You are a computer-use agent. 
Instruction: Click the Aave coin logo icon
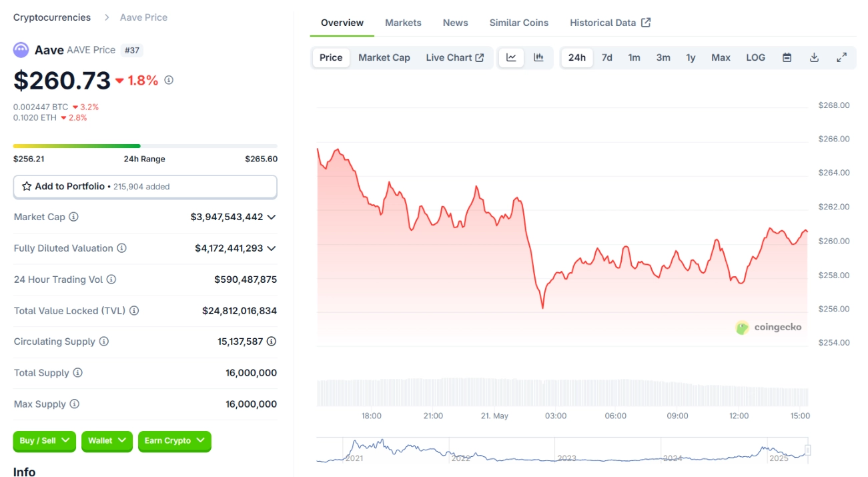click(x=21, y=50)
